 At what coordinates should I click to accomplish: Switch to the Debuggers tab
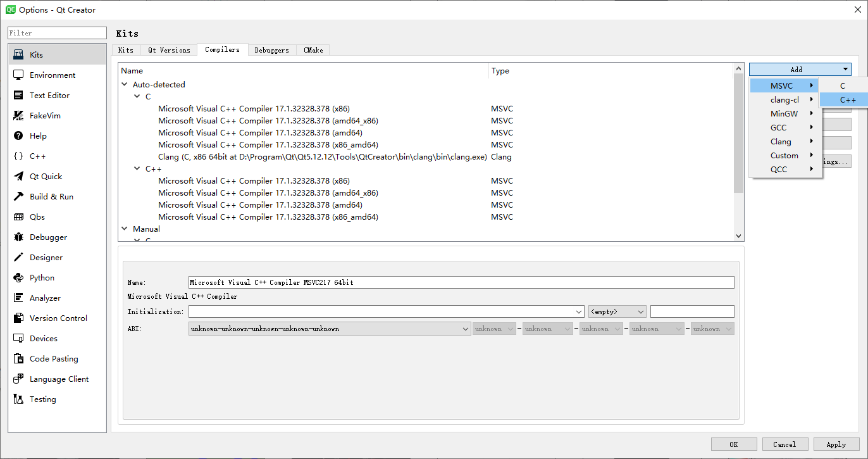(271, 50)
